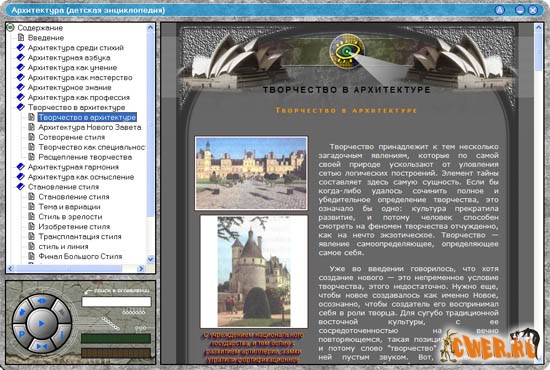The image size is (550, 370).
Task: Click the greyed upper-right wheel button
Action: point(62,312)
